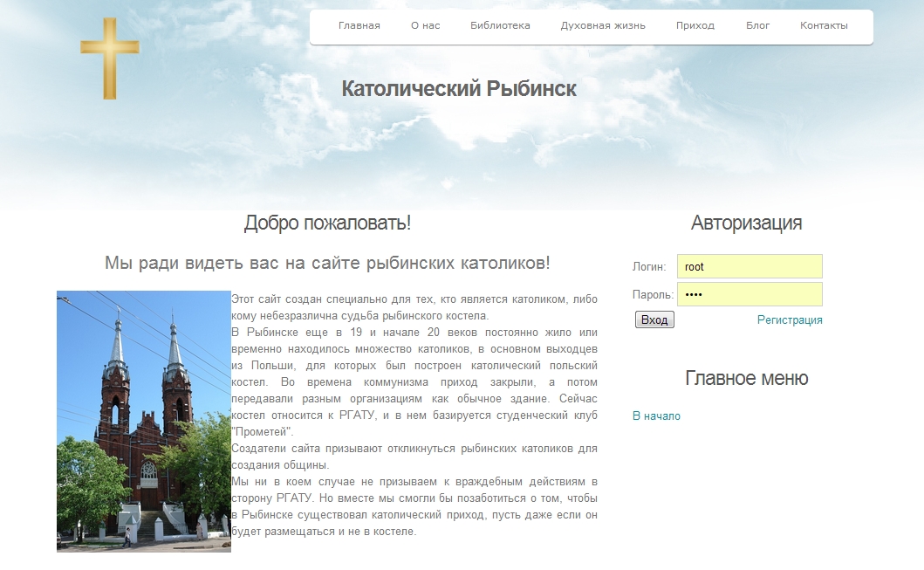Open the Блог menu item

coord(758,25)
